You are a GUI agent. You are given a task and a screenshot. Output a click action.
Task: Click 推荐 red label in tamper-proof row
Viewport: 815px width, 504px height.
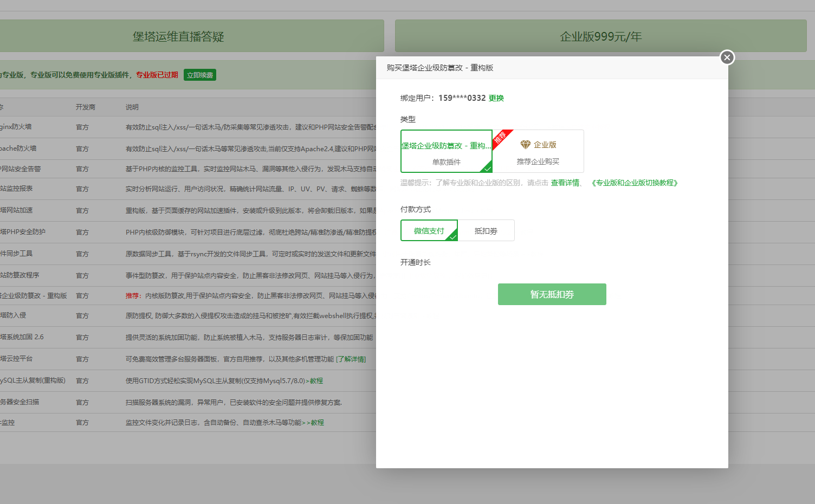tap(132, 296)
